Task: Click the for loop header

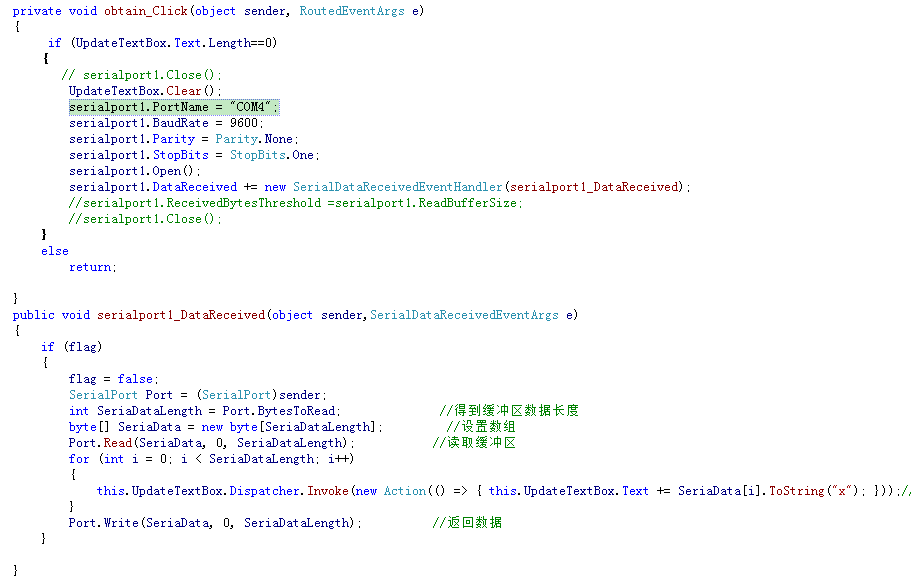Action: 211,459
